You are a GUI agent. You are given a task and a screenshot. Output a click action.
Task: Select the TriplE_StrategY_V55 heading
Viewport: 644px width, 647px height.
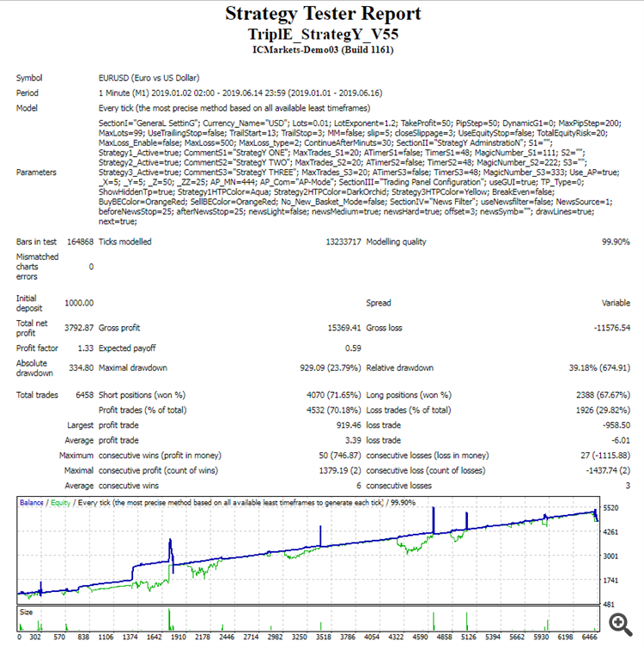tap(323, 34)
